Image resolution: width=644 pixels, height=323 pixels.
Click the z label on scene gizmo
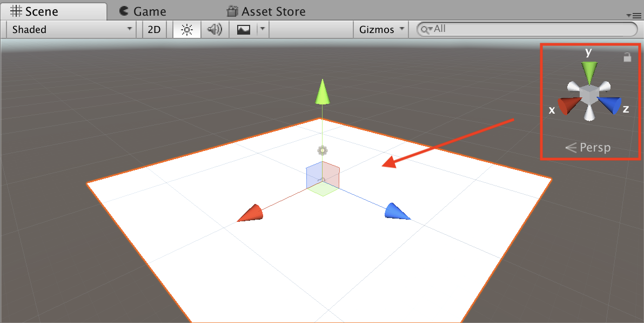626,109
